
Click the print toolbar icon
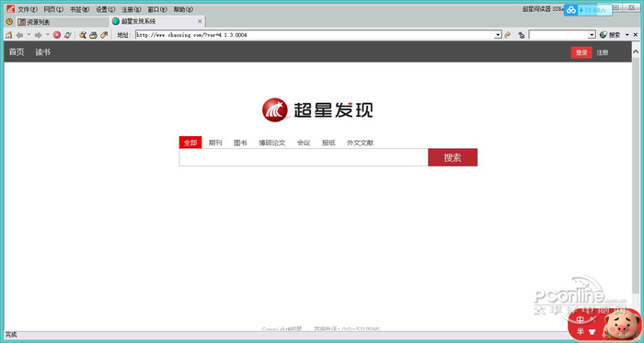(x=93, y=35)
